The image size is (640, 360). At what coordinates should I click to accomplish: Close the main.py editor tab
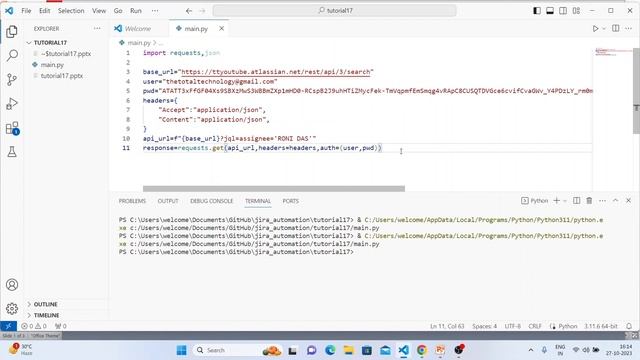(221, 28)
